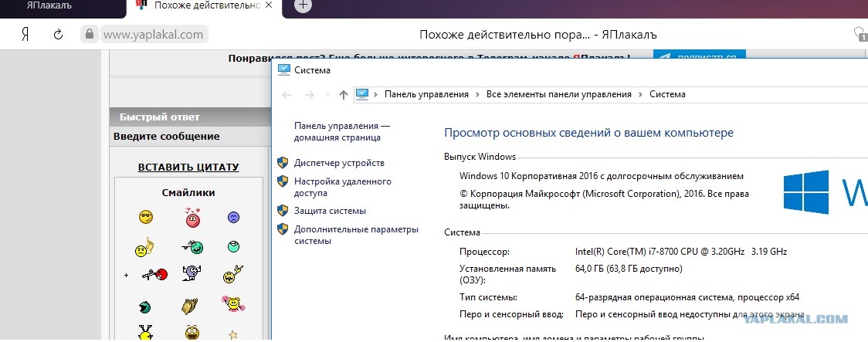Click heading 'Просмотр основных сведений о вашем компьютере'
Screen dimensions: 868x342
tap(589, 133)
